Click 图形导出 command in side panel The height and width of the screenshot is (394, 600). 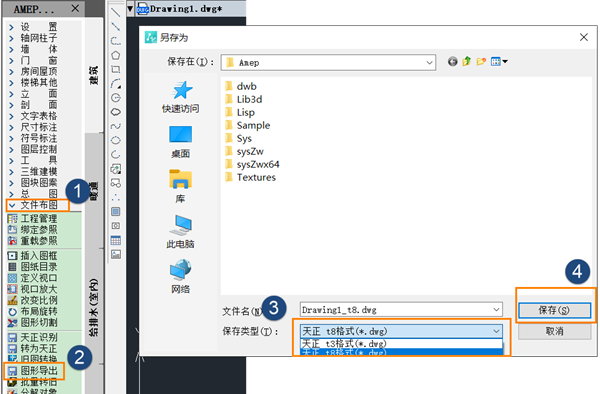pos(33,371)
